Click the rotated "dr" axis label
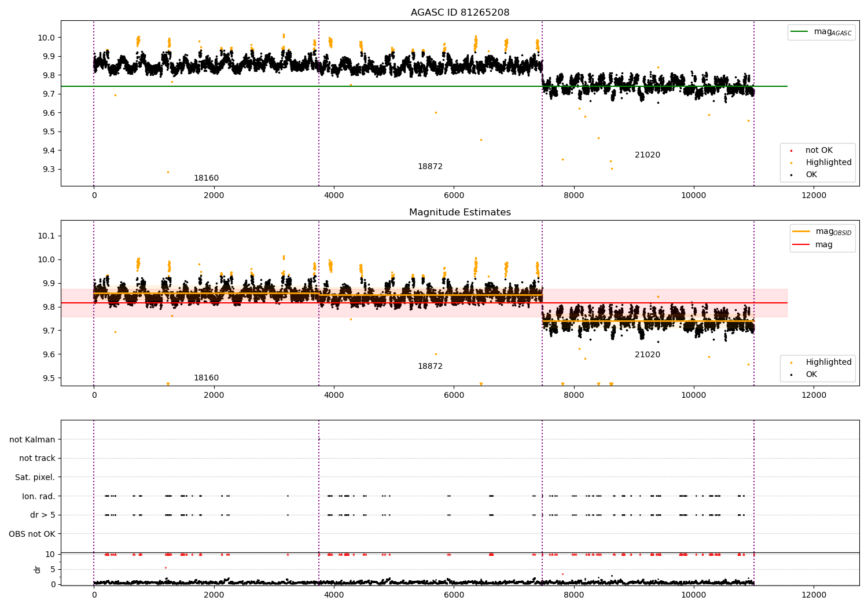This screenshot has width=868, height=608. pos(38,569)
